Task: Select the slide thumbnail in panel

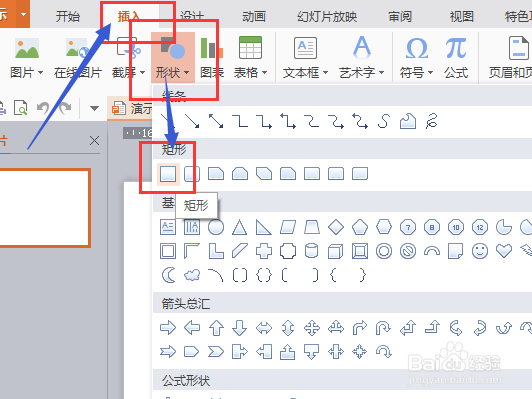Action: (45, 208)
